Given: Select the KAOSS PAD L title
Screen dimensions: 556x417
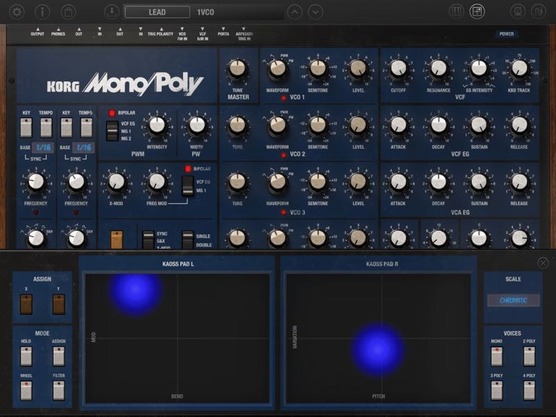Looking at the screenshot, I should 178,264.
